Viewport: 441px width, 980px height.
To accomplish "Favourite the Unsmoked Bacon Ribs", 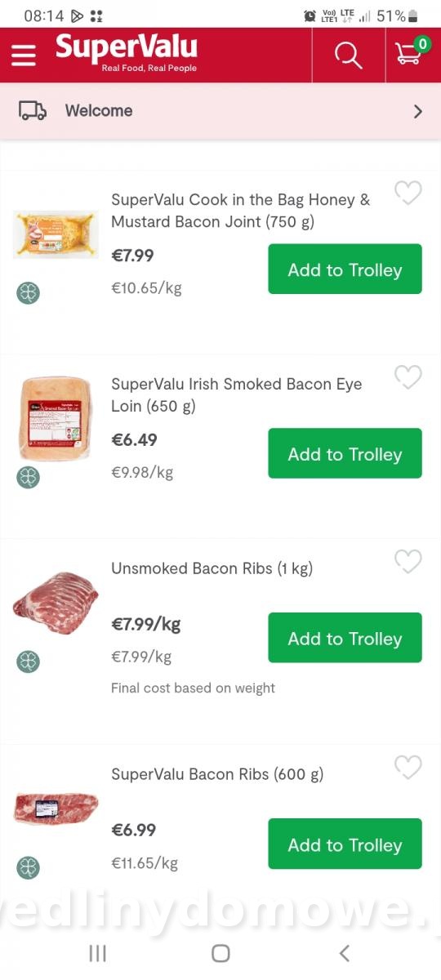I will pyautogui.click(x=408, y=562).
